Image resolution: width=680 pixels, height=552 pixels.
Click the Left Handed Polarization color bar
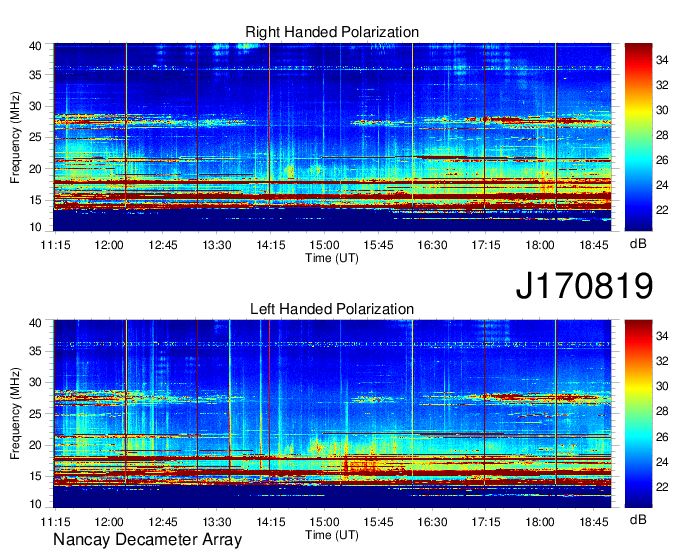[x=638, y=414]
